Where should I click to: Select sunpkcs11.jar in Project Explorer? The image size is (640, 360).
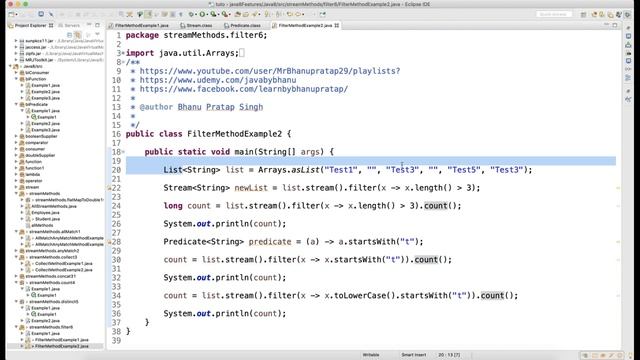39,41
